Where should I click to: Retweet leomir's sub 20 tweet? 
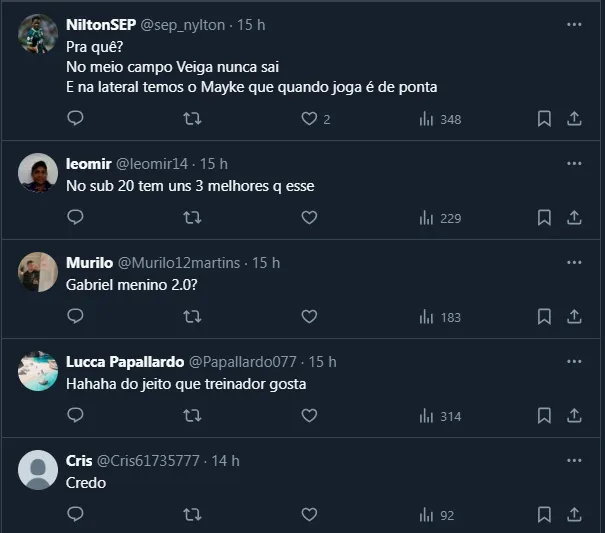click(193, 217)
